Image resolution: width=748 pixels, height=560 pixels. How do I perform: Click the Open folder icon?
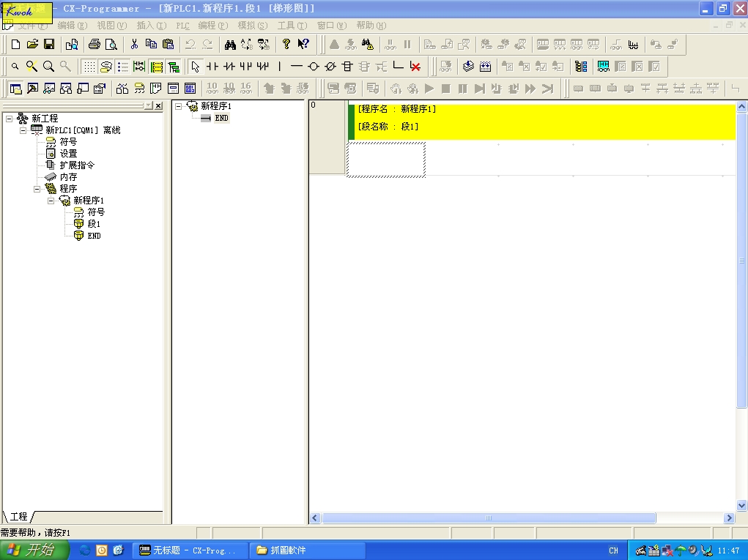(x=32, y=44)
